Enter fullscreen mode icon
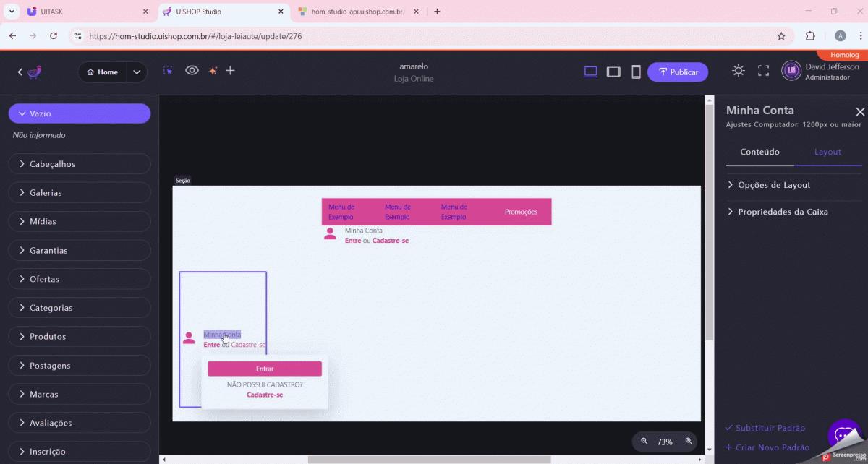The width and height of the screenshot is (868, 464). pyautogui.click(x=763, y=71)
